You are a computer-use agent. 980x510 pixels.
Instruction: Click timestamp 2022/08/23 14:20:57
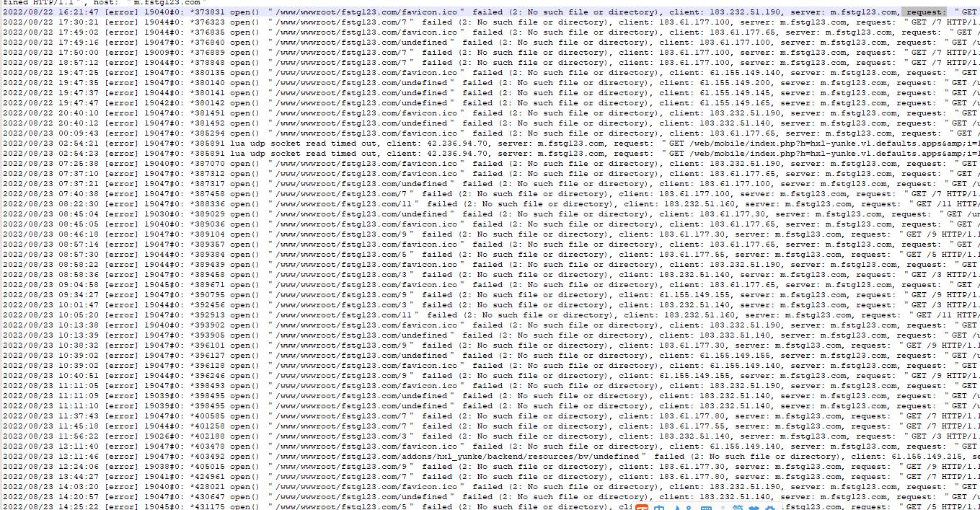(50, 497)
